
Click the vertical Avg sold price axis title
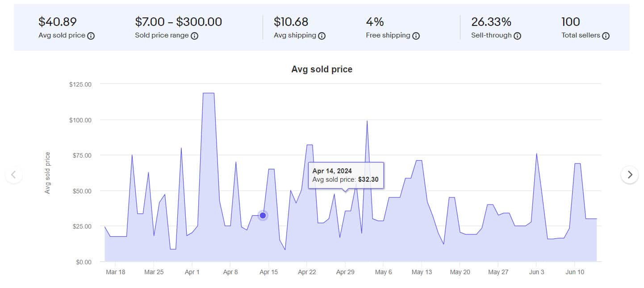[x=48, y=173]
